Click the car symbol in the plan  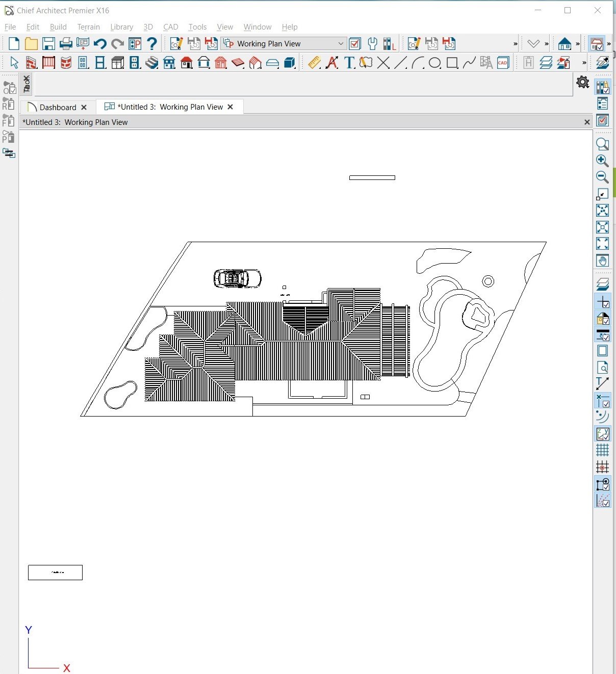237,278
